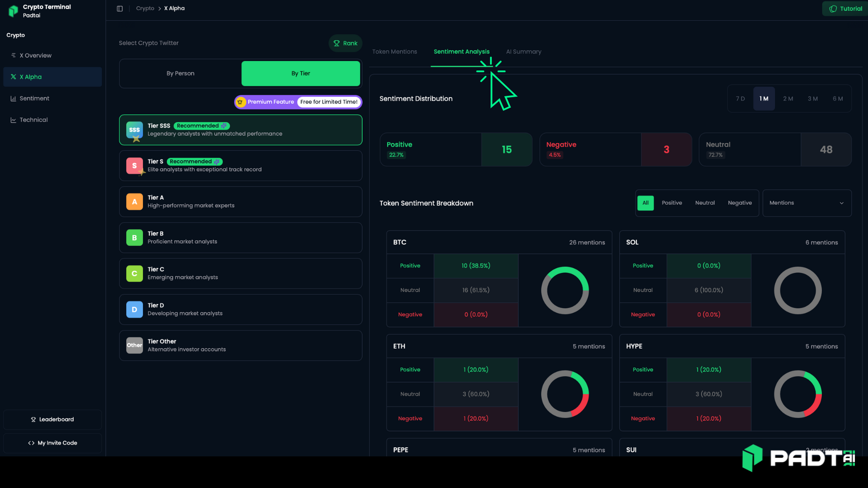Open Sentiment from sidebar chart icon
The height and width of the screenshot is (488, 868).
tap(14, 99)
